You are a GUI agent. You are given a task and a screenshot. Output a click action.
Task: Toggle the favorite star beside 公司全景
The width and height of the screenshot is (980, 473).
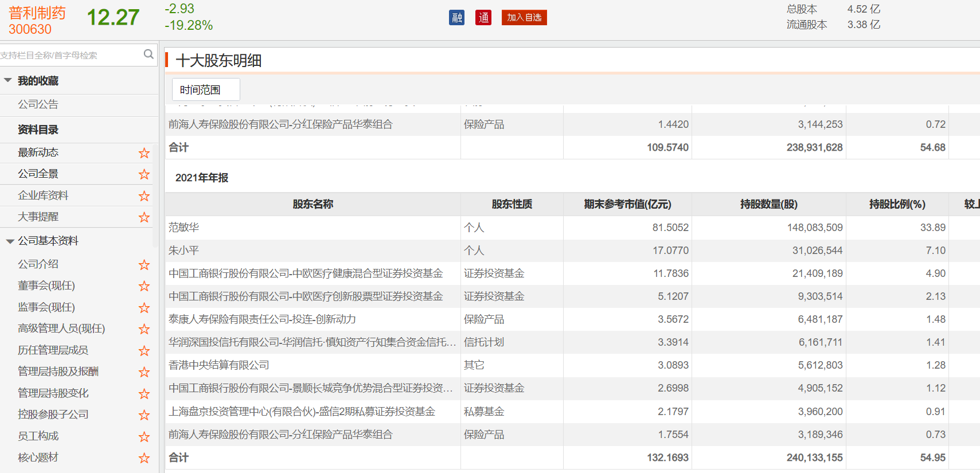click(144, 174)
